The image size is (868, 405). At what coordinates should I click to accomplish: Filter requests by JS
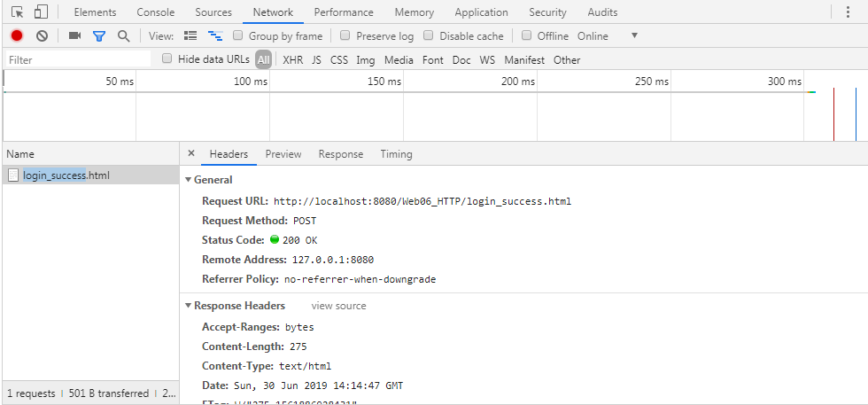(x=317, y=60)
